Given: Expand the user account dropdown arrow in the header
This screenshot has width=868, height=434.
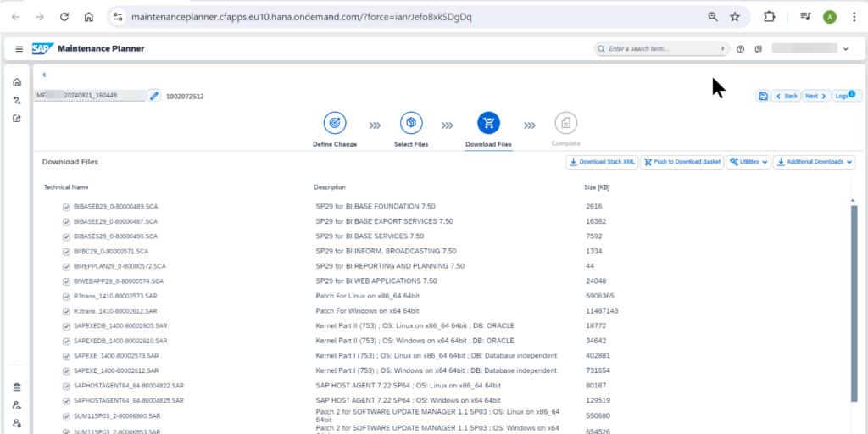Looking at the screenshot, I should tap(846, 49).
